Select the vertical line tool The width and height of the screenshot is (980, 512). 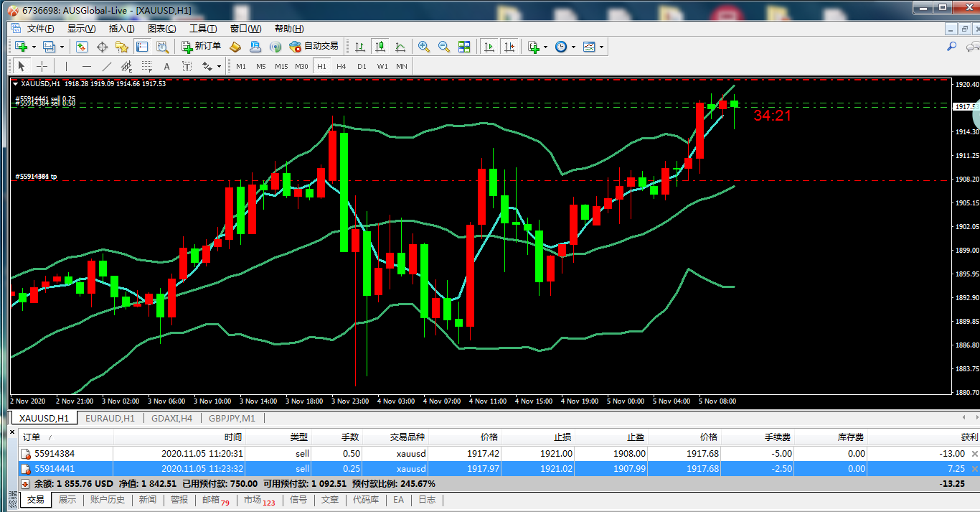(x=66, y=66)
